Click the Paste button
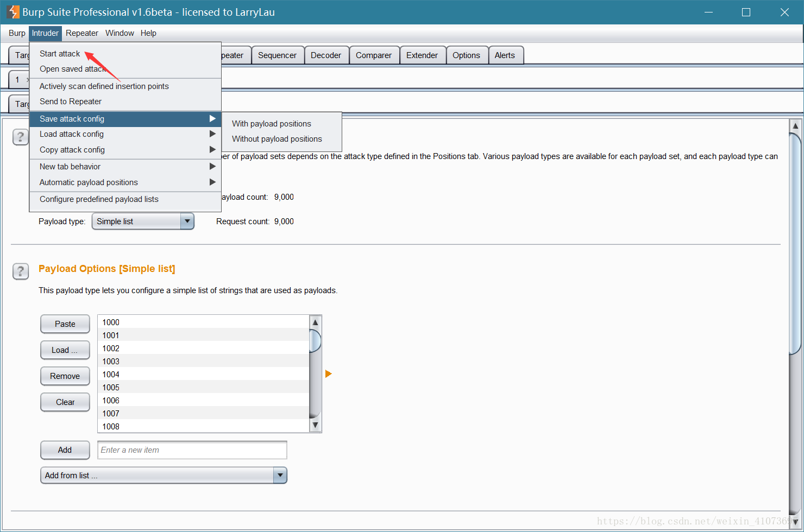This screenshot has height=532, width=804. tap(65, 324)
